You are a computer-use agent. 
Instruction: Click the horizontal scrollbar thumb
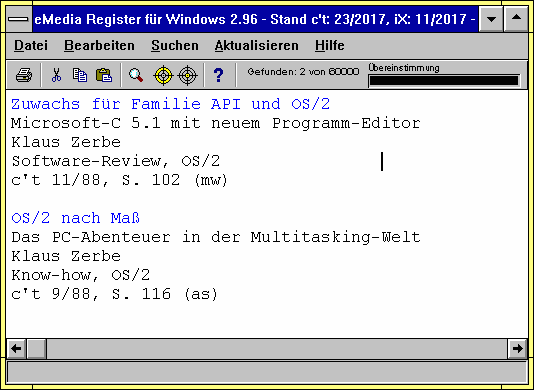(x=36, y=348)
